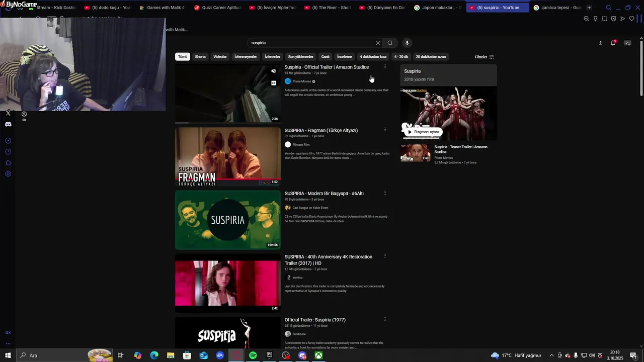Viewport: 644px width, 362px height.
Task: Click the pin icon in the browser toolbar
Action: [595, 19]
